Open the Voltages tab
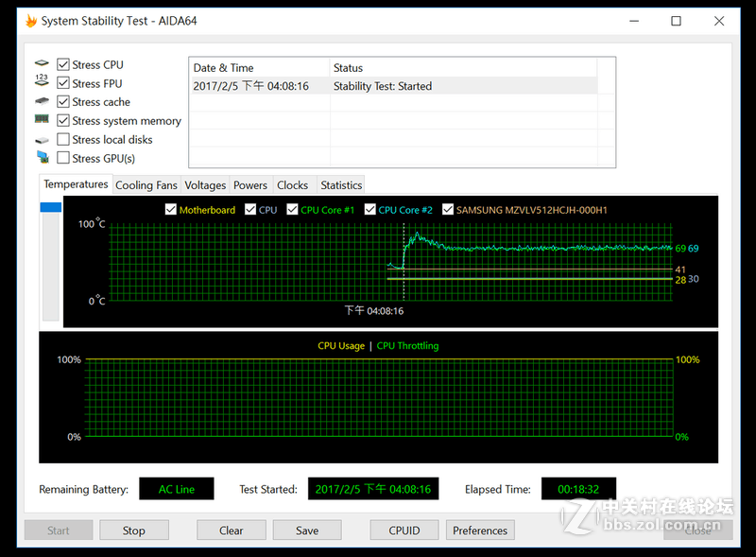The width and height of the screenshot is (756, 557). point(205,185)
